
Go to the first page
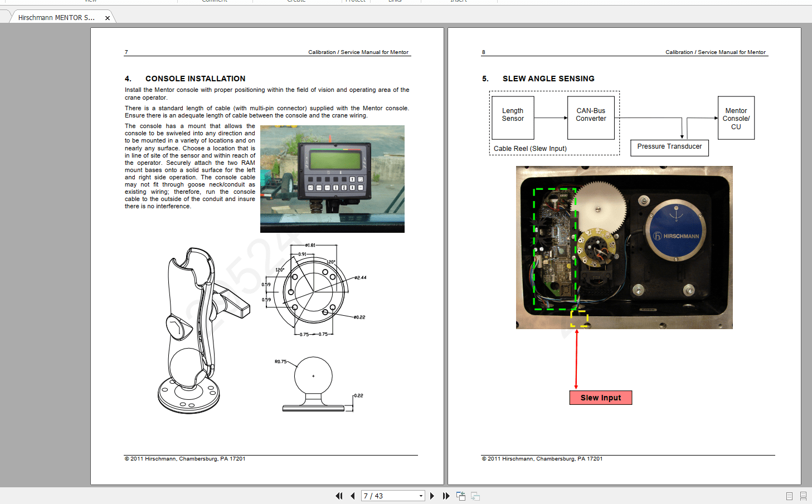tap(338, 496)
